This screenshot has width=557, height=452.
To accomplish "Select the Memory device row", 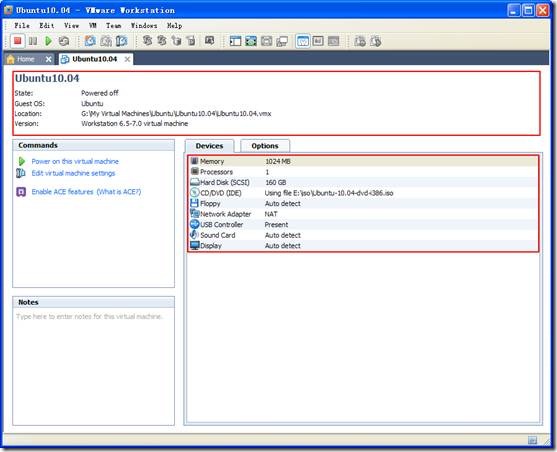I will [x=363, y=161].
